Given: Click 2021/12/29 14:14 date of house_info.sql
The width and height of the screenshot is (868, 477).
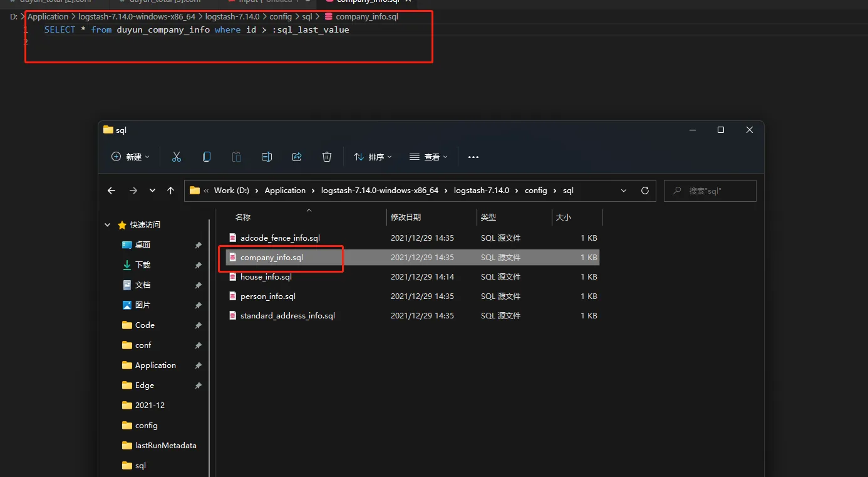Looking at the screenshot, I should [x=422, y=277].
